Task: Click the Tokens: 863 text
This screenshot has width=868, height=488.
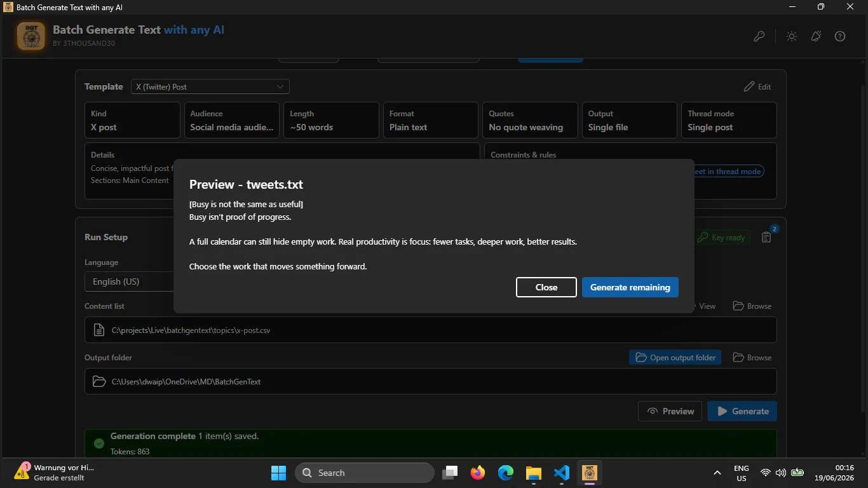Action: pyautogui.click(x=130, y=452)
